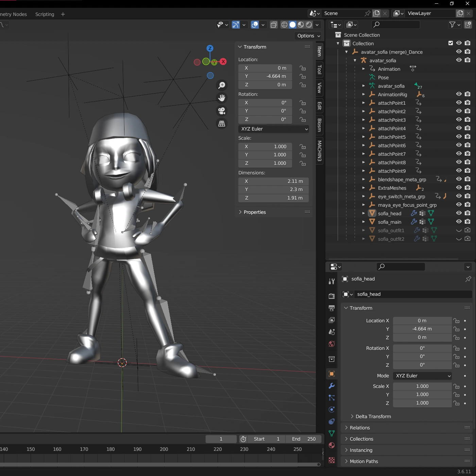Open the Options dropdown button
The height and width of the screenshot is (476, 476).
pyautogui.click(x=308, y=36)
